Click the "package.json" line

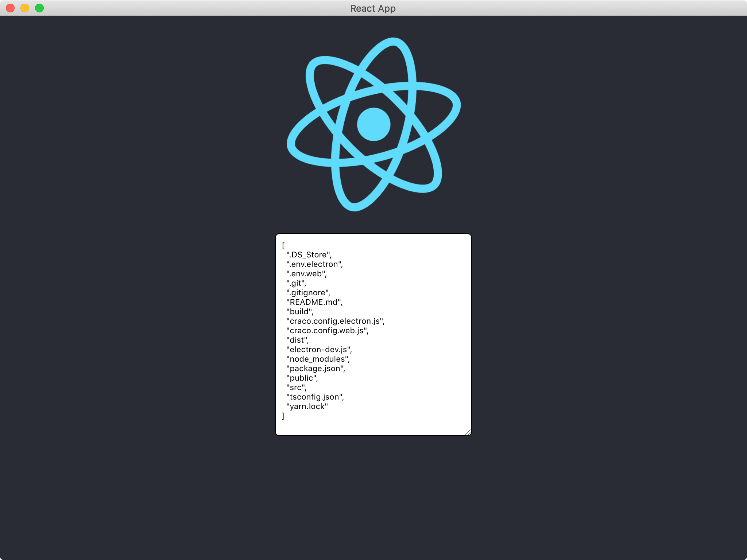pos(316,369)
